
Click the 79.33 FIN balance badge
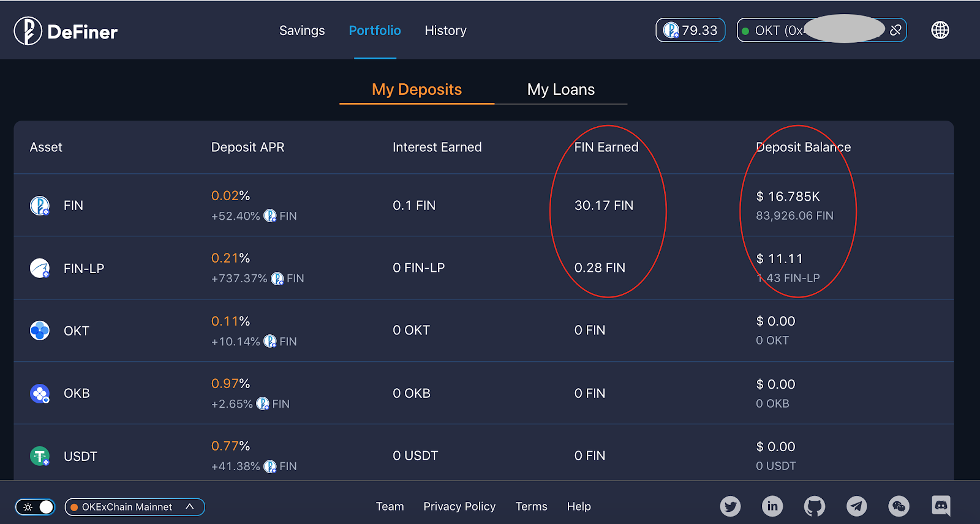(690, 30)
